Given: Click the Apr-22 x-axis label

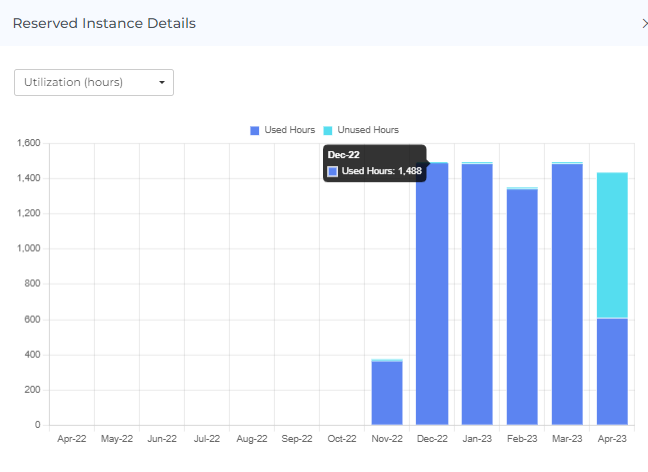Looking at the screenshot, I should 71,438.
